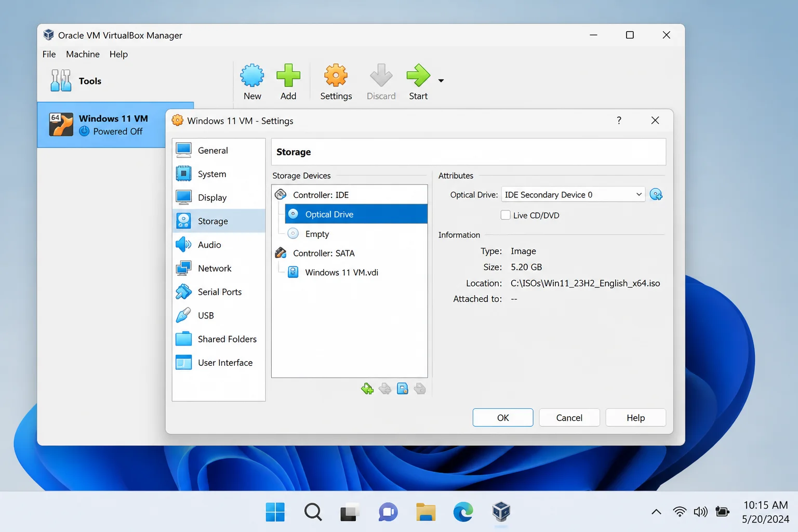Open the Shared Folders settings page
This screenshot has height=532, width=798.
[219, 339]
